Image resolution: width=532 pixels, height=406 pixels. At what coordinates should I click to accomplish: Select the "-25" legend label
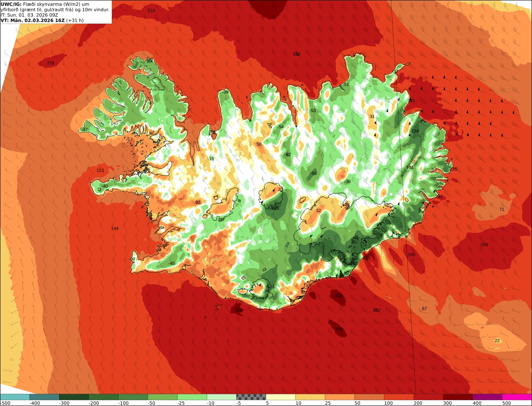pyautogui.click(x=182, y=403)
